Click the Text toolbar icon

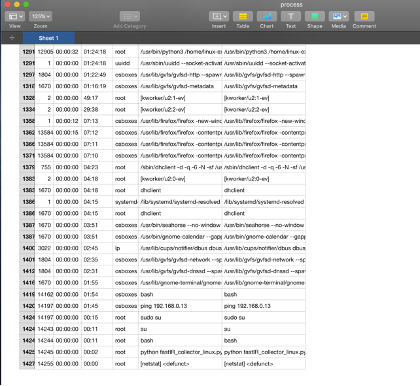(291, 16)
